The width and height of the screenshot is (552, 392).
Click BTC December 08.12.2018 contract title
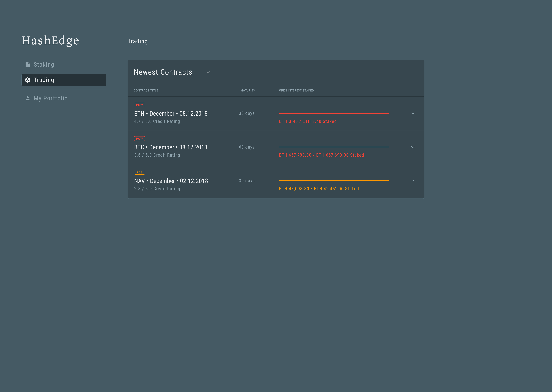point(171,147)
